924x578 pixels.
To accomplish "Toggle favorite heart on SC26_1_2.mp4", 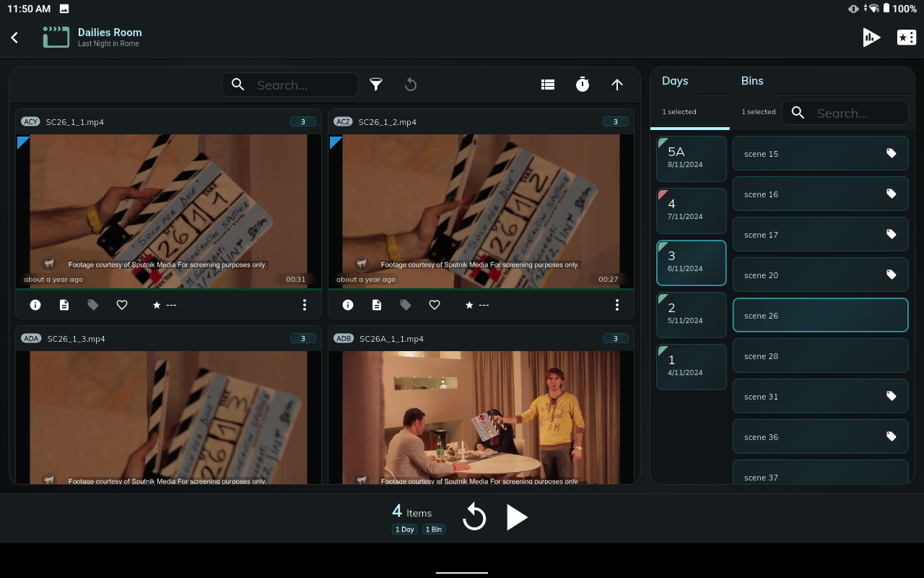I will [x=435, y=305].
